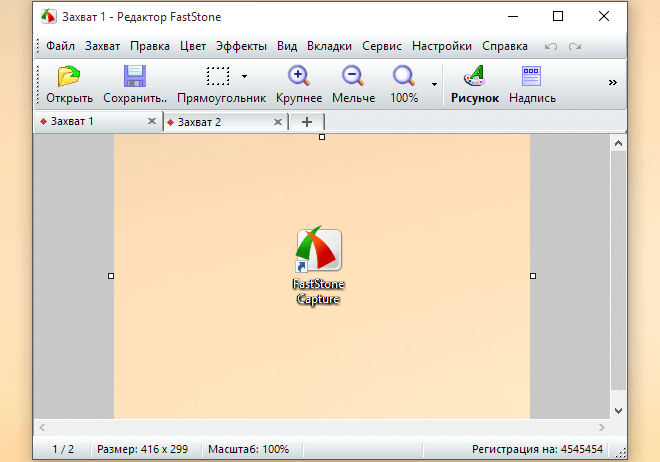Click the Save floppy disk icon
Viewport: 660px width, 462px height.
pyautogui.click(x=135, y=76)
